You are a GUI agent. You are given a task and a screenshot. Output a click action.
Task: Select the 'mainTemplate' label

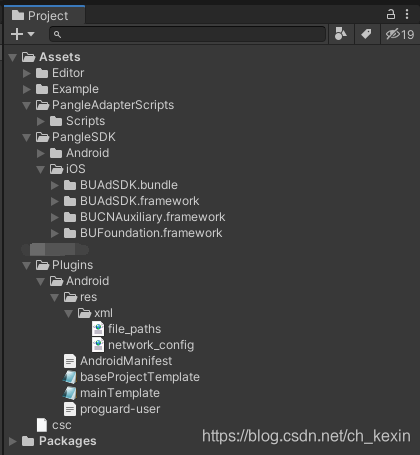(120, 393)
